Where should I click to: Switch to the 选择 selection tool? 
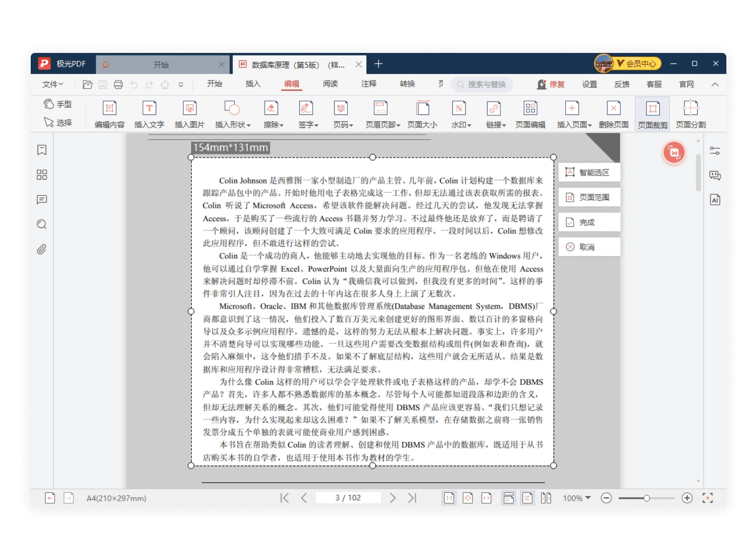tap(58, 122)
